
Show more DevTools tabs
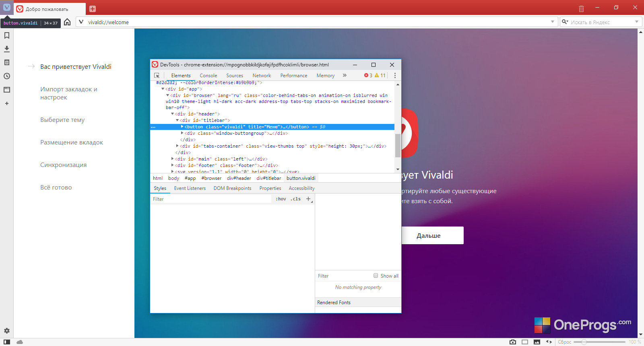345,75
